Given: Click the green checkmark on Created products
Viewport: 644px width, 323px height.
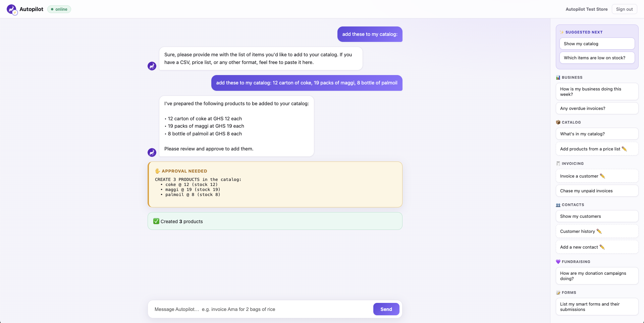Looking at the screenshot, I should (x=156, y=221).
